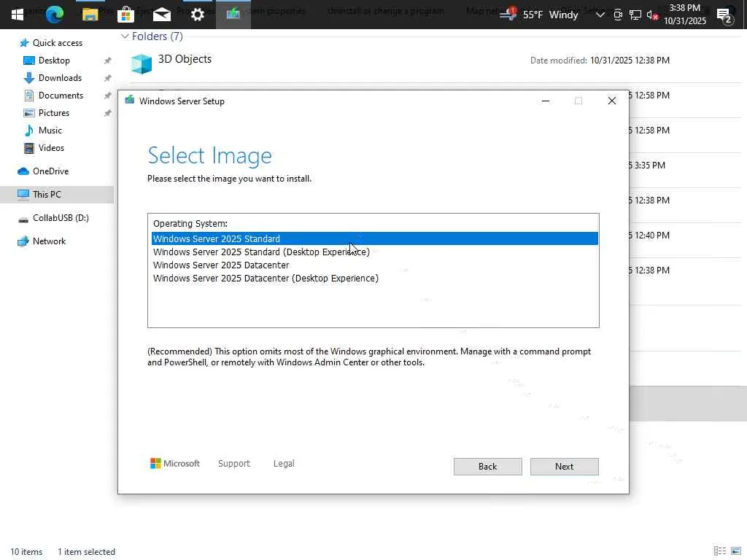Open Mail app from taskbar
Image resolution: width=747 pixels, height=560 pixels.
pyautogui.click(x=161, y=15)
